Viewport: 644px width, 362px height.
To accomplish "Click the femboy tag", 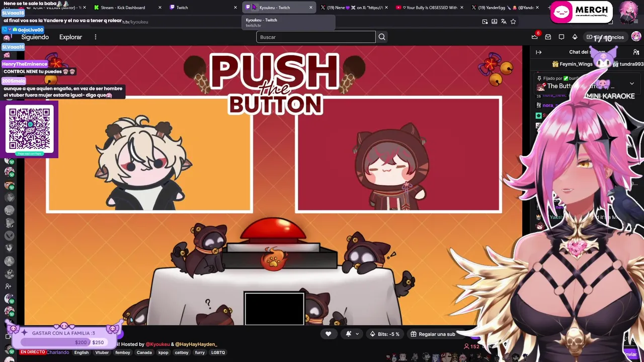I will tap(123, 352).
